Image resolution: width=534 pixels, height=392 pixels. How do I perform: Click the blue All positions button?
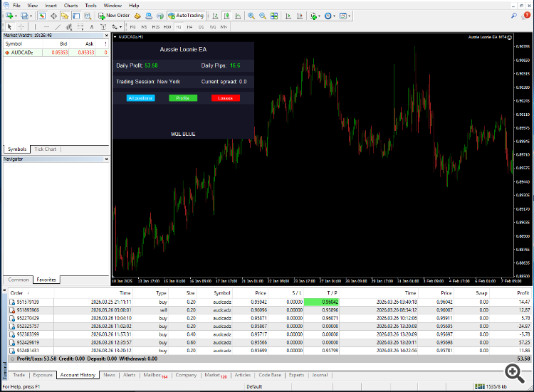tap(141, 98)
